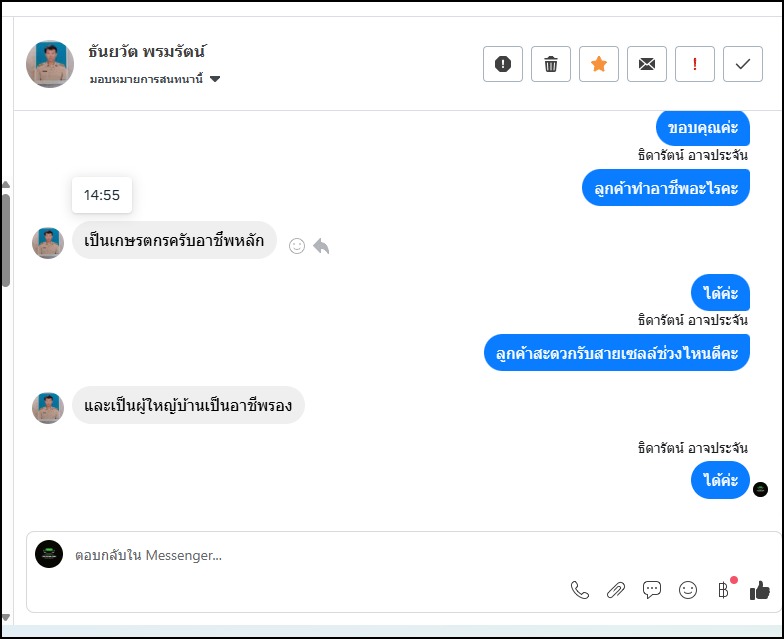The height and width of the screenshot is (639, 784).
Task: Delete conversation with the trash icon
Action: [551, 64]
